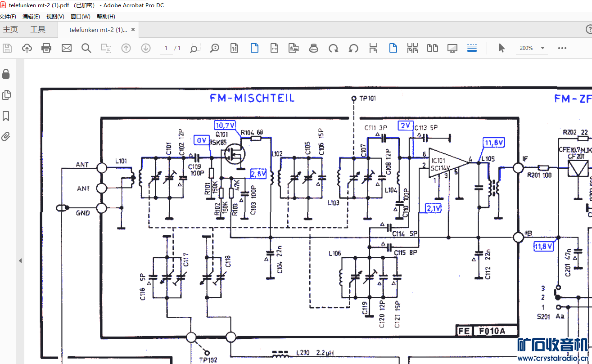
Task: Click the stamp tool icon
Action: (x=314, y=48)
